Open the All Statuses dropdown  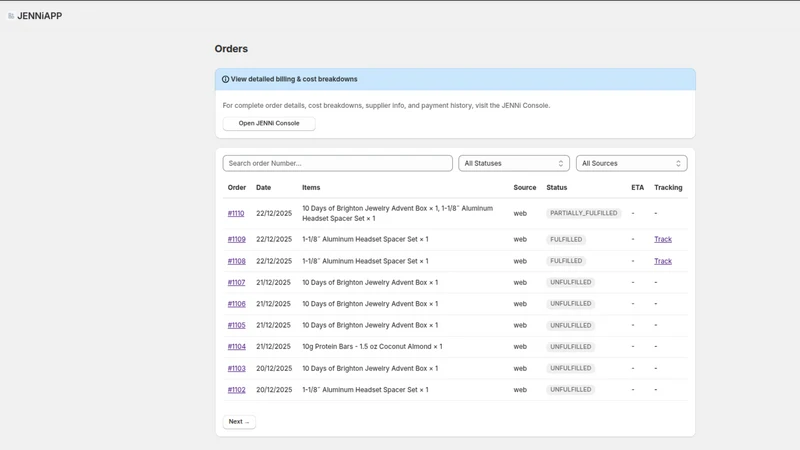click(514, 163)
